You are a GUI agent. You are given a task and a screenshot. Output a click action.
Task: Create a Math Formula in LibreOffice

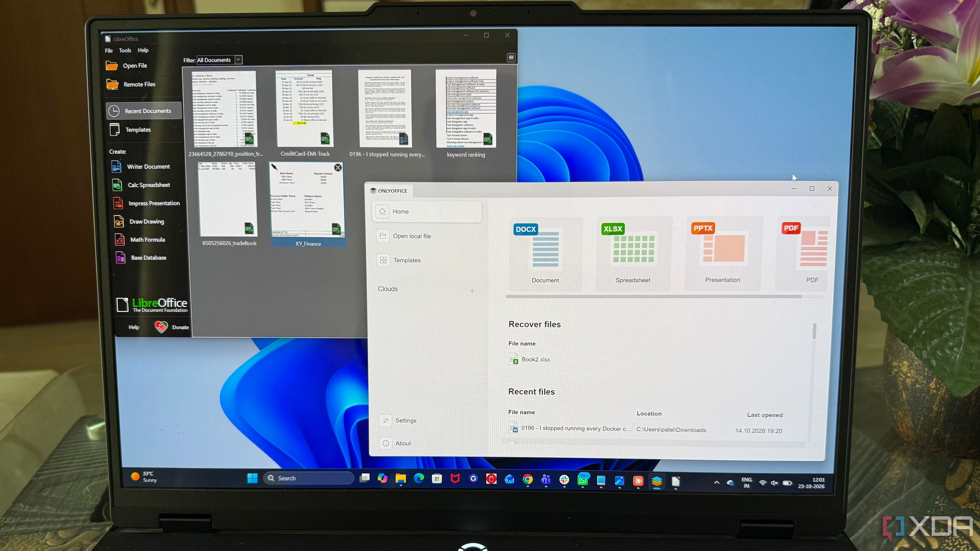[140, 240]
